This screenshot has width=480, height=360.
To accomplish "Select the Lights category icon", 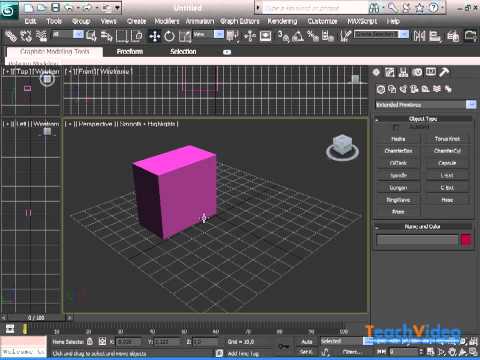I will tap(403, 89).
